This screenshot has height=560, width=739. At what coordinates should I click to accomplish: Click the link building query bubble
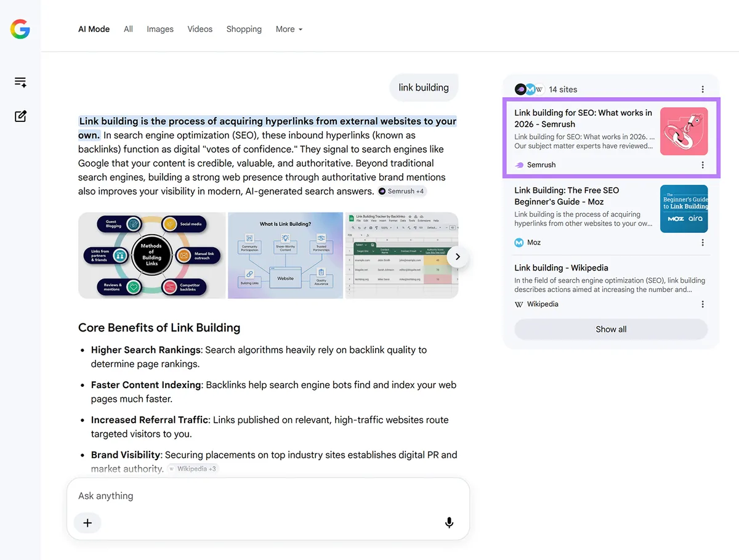424,87
